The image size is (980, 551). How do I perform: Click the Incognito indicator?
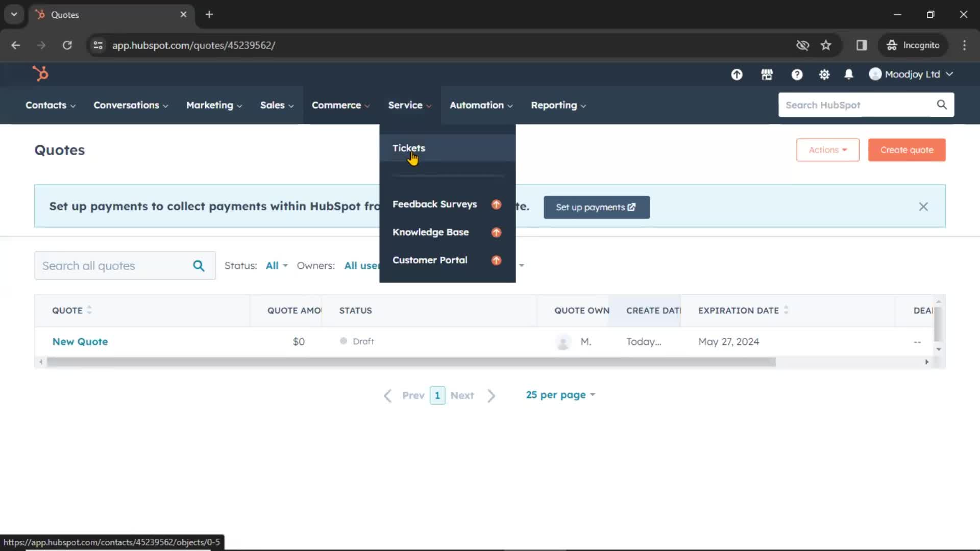[x=913, y=45]
